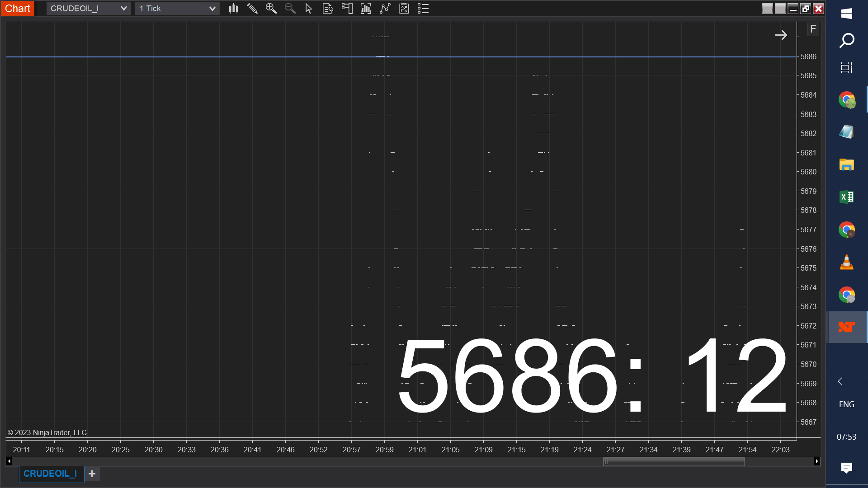Image resolution: width=868 pixels, height=488 pixels.
Task: Click the zoom out magnifier icon
Action: pos(290,9)
